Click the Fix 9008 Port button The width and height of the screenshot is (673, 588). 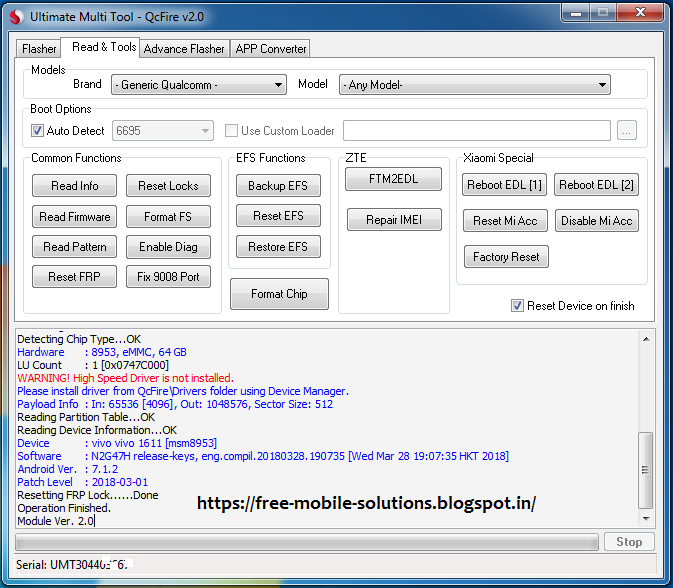[168, 276]
